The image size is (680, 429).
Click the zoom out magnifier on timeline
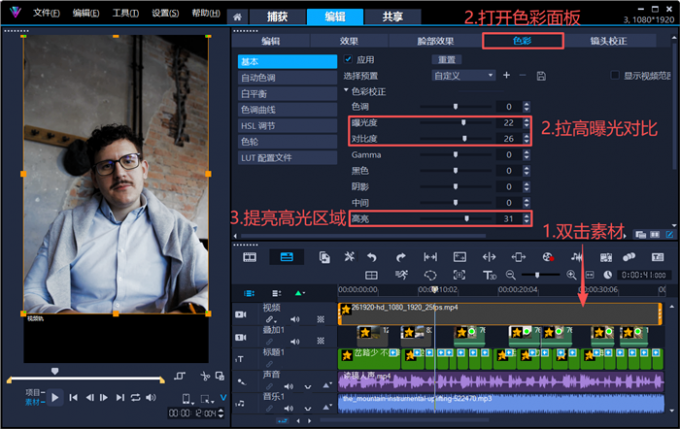coord(510,275)
